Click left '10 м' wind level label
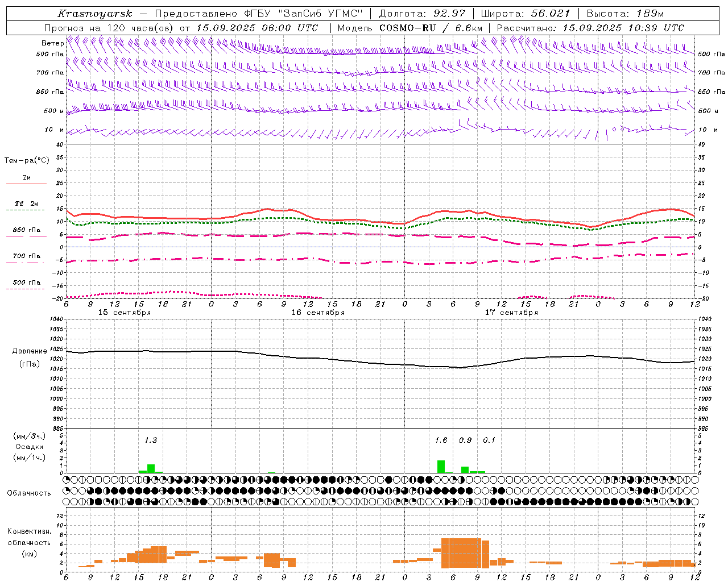The width and height of the screenshot is (728, 582). pos(55,130)
